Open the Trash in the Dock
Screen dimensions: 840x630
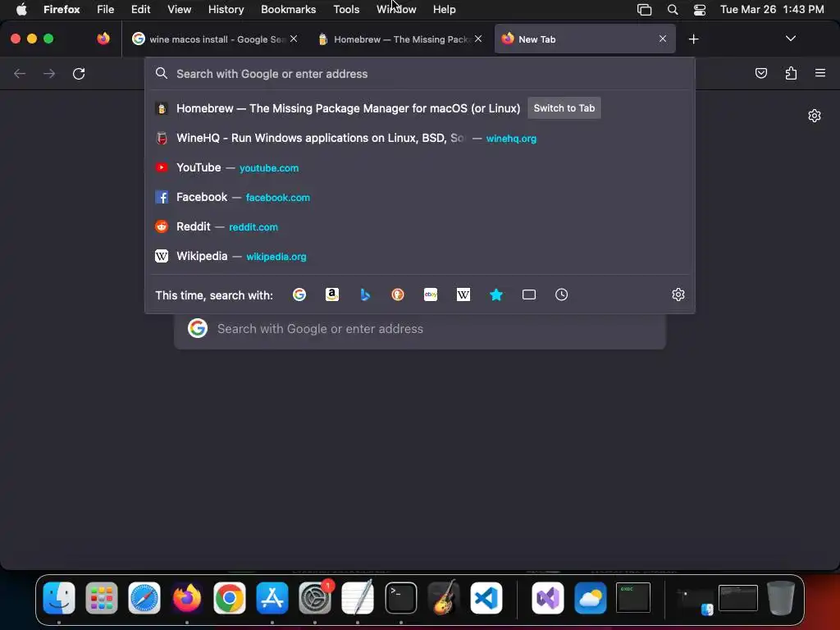781,598
